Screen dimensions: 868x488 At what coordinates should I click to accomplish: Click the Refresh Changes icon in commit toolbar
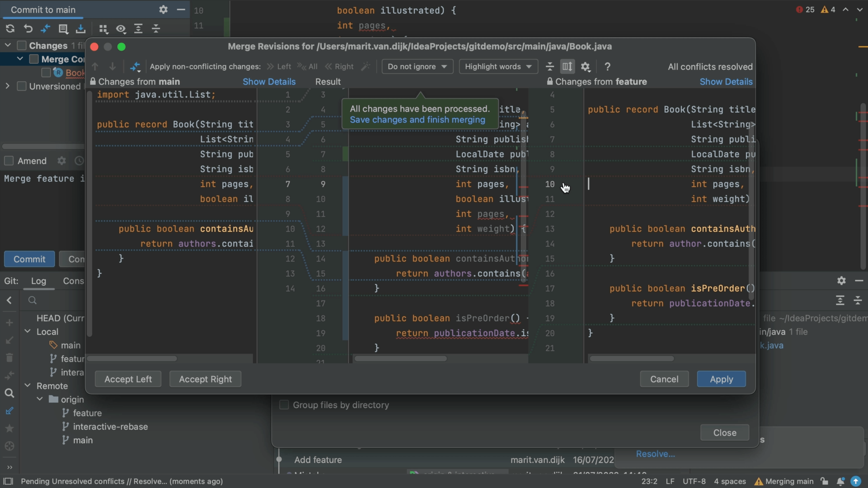coord(10,29)
